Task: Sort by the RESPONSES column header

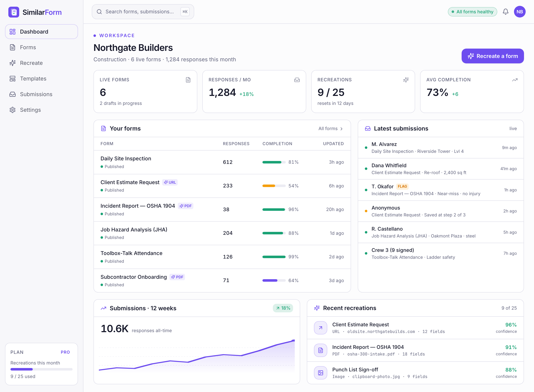Action: tap(236, 143)
